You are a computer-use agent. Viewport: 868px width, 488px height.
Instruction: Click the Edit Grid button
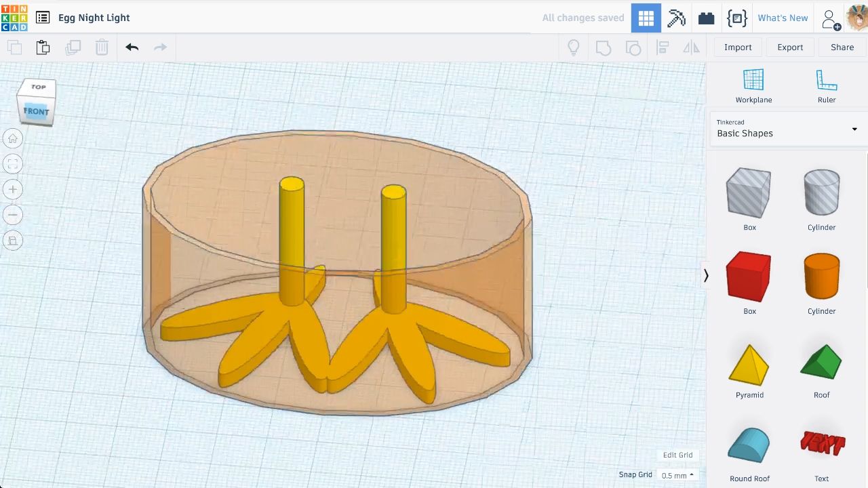pyautogui.click(x=677, y=455)
